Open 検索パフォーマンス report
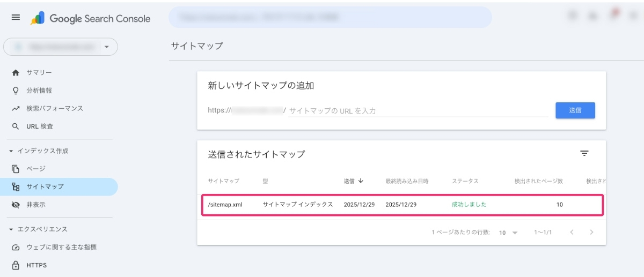The image size is (644, 277). 55,108
